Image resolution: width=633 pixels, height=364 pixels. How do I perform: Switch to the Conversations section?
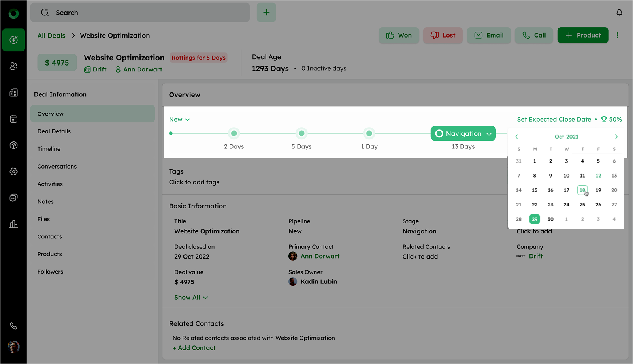point(57,166)
